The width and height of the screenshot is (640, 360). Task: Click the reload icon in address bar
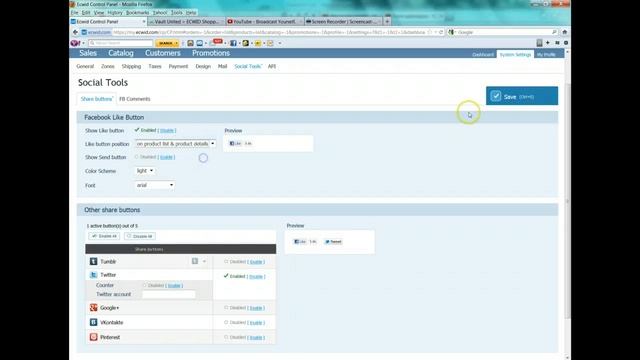441,32
